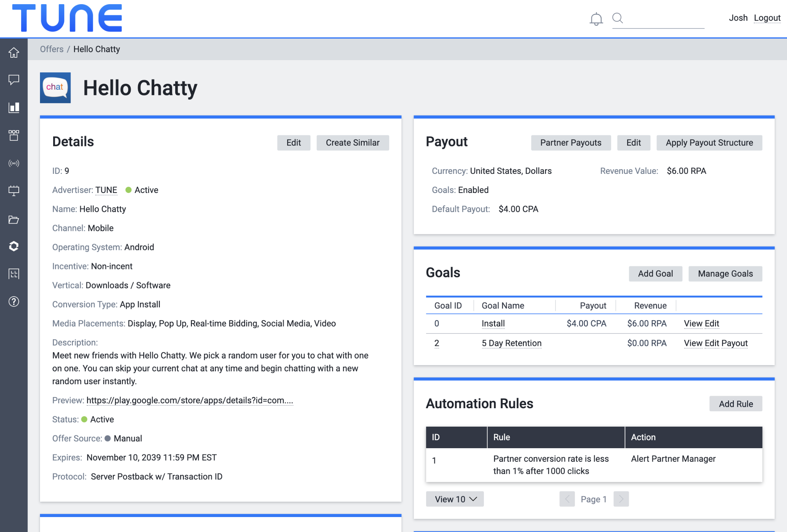Open the home icon in sidebar
The image size is (787, 532).
tap(14, 53)
